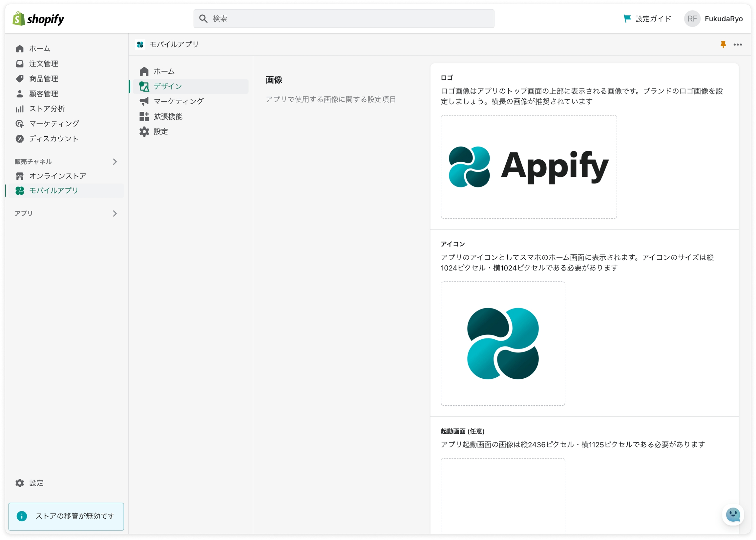Click the デザイン image icon
Viewport: 756px width, 540px height.
144,87
